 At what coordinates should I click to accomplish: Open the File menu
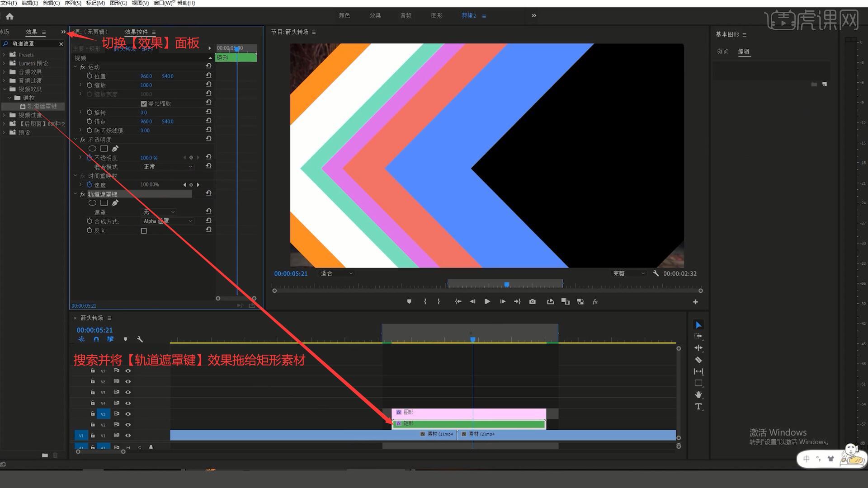[x=9, y=3]
